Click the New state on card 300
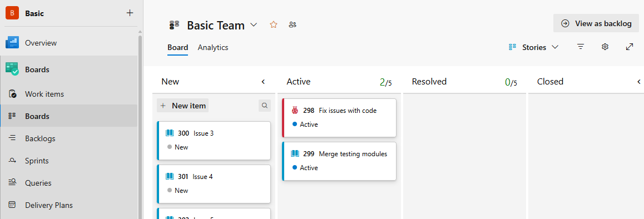This screenshot has height=219, width=644. pos(178,147)
